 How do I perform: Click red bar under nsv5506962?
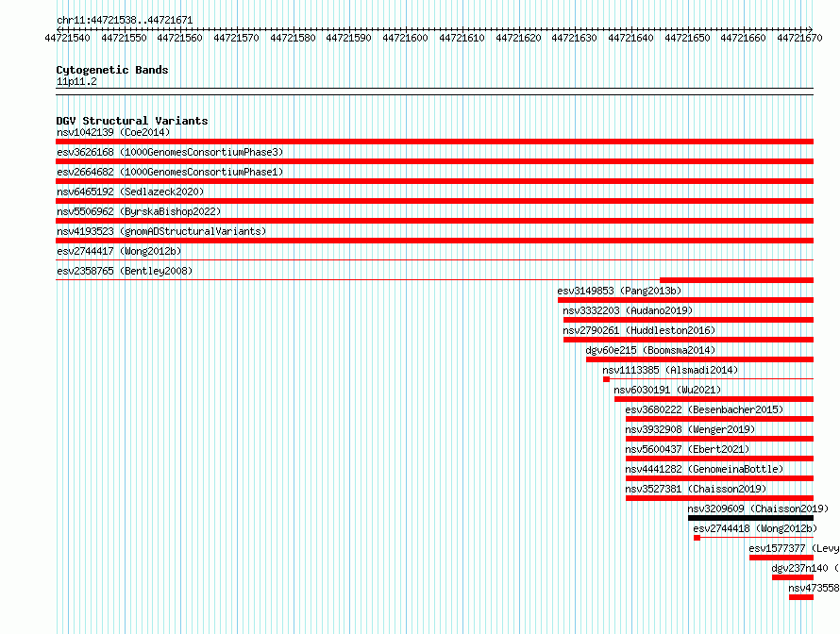[434, 221]
